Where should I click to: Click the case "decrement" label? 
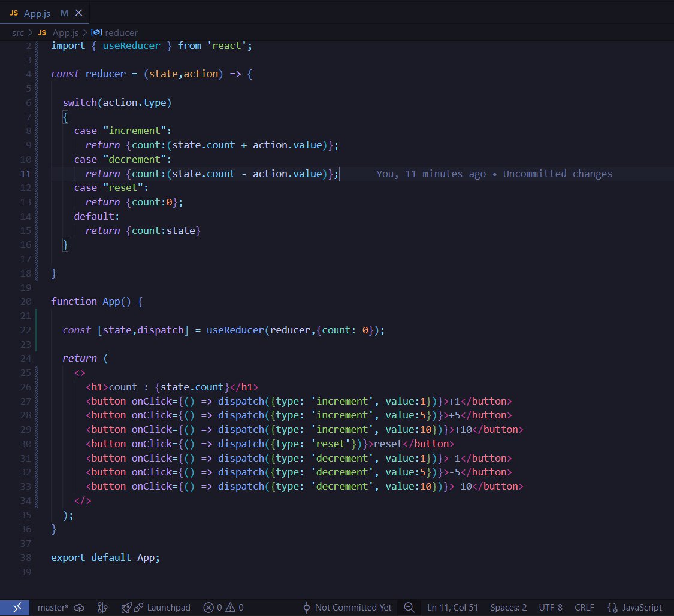122,159
